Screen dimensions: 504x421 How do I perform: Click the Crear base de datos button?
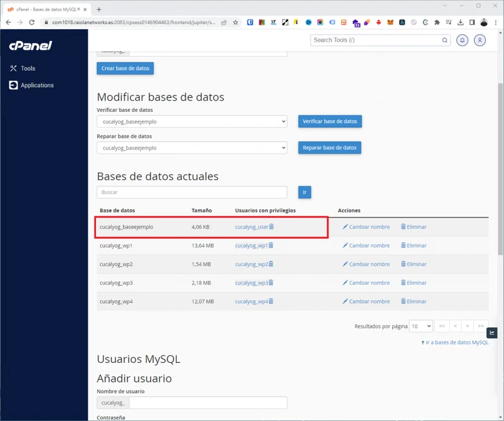[125, 68]
